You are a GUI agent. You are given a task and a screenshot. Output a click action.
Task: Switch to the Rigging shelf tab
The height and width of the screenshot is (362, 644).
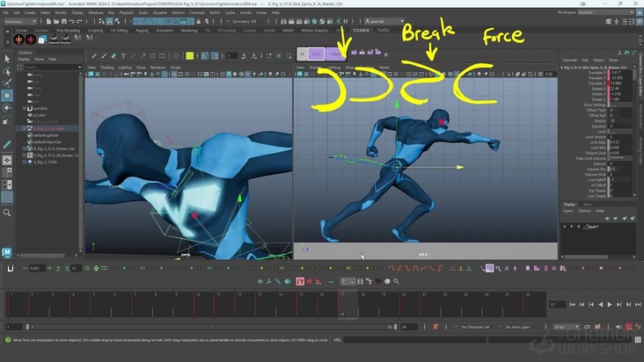pyautogui.click(x=142, y=30)
